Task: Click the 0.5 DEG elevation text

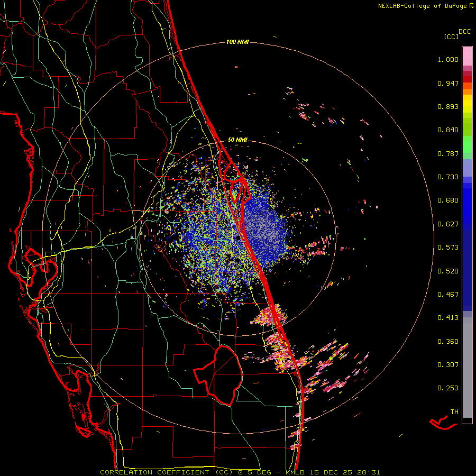Action: pyautogui.click(x=254, y=472)
